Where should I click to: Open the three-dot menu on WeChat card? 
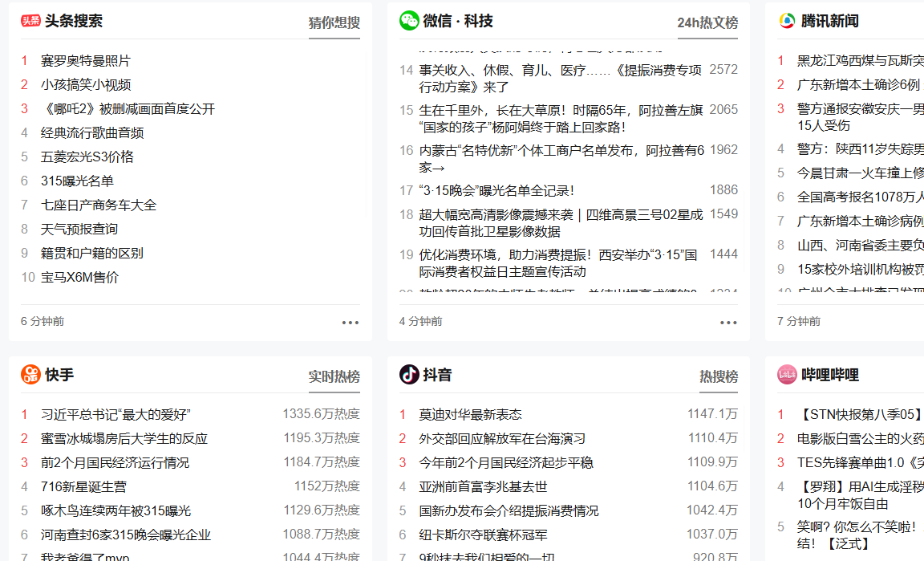pos(728,323)
